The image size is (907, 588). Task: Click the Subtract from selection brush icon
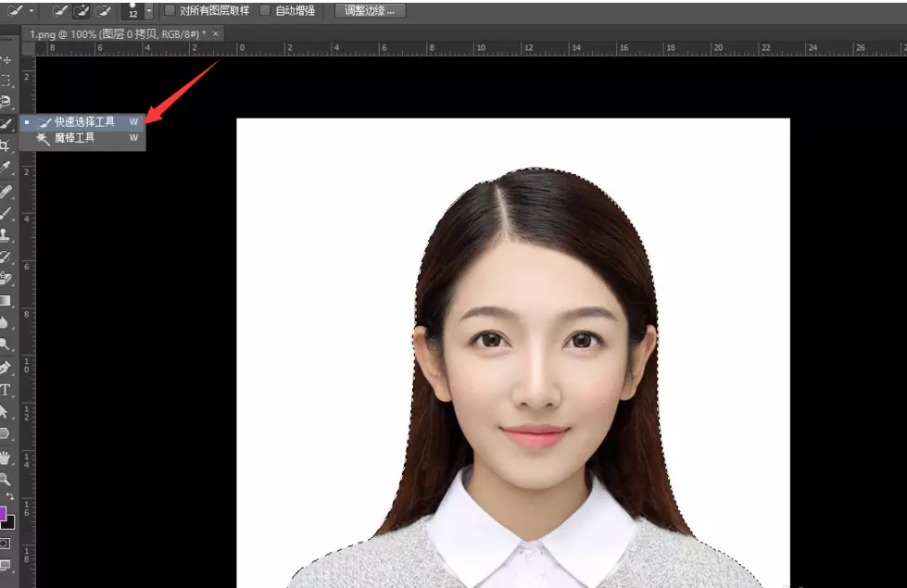pos(103,10)
